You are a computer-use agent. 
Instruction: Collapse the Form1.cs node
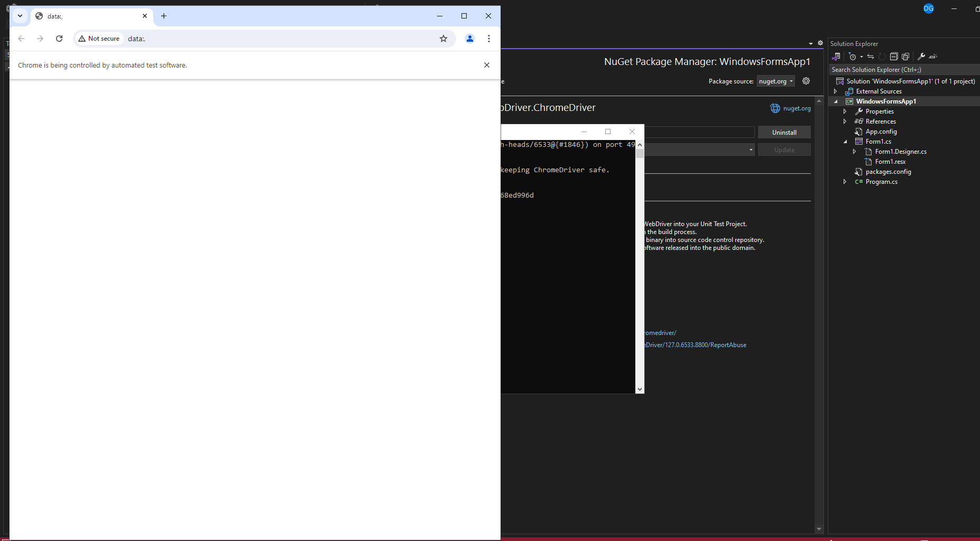click(x=845, y=142)
